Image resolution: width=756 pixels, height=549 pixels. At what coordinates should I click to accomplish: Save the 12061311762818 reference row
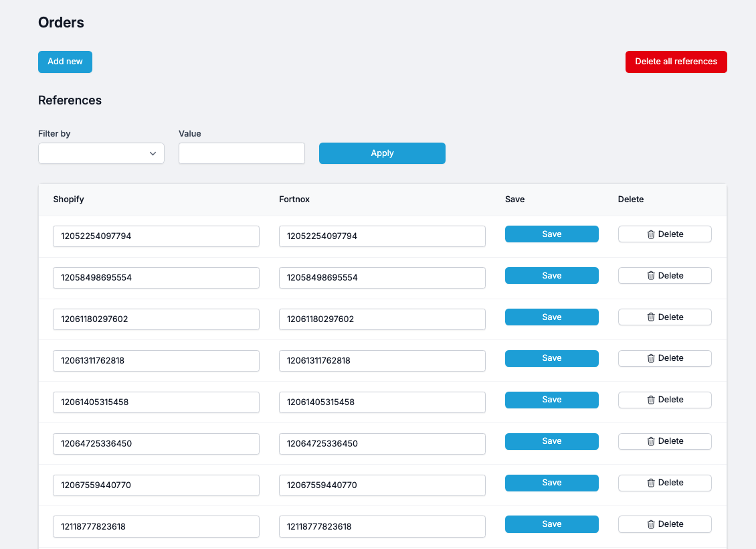coord(551,358)
